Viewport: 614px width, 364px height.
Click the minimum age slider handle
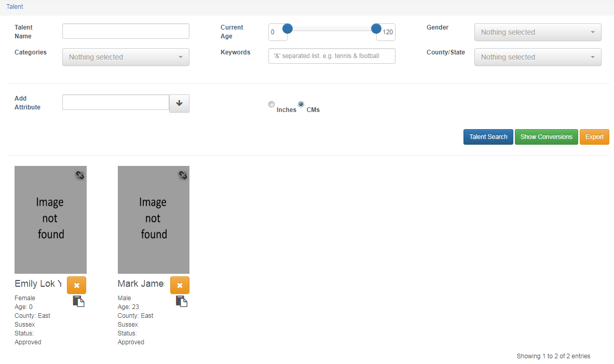coord(287,29)
